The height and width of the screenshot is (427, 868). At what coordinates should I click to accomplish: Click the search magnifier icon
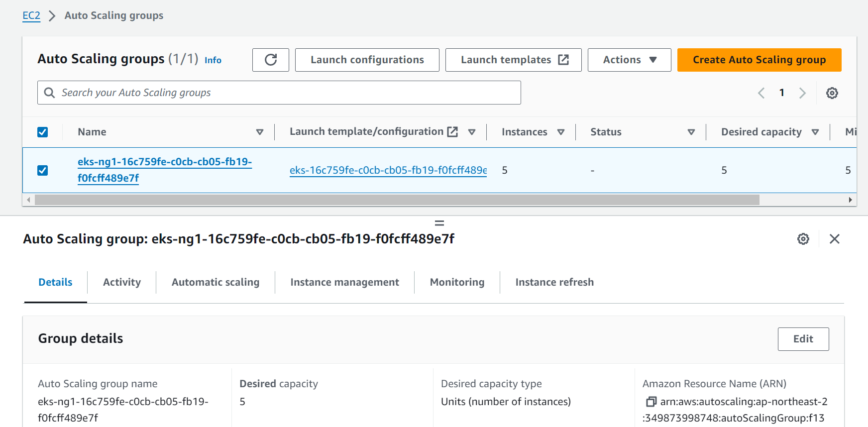[49, 93]
